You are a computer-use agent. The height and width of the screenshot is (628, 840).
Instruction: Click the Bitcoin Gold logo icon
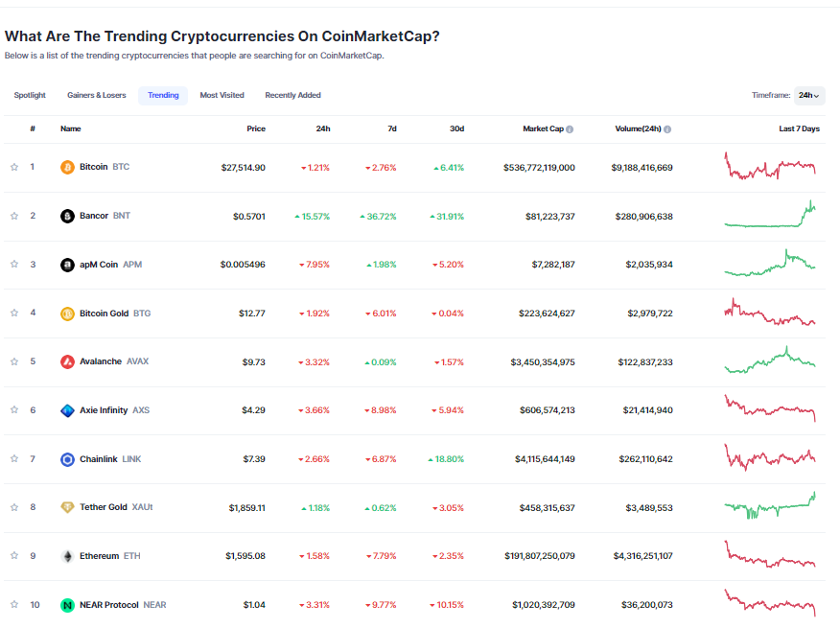click(67, 314)
